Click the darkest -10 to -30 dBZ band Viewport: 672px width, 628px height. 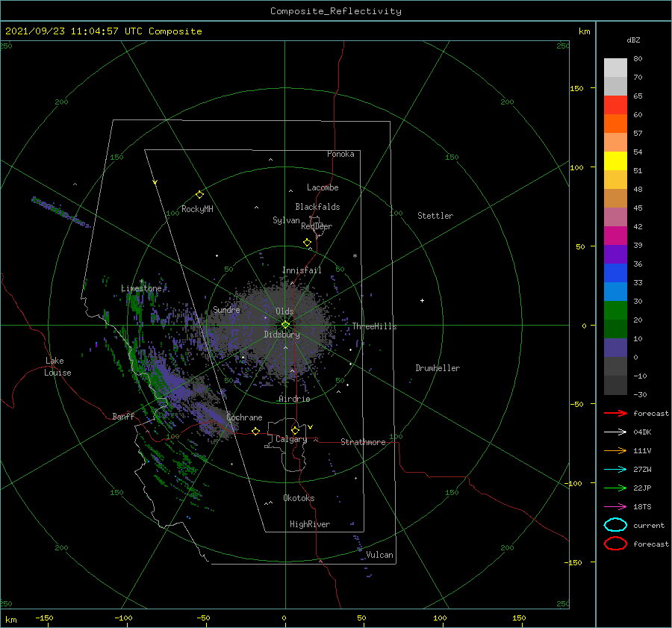point(615,385)
